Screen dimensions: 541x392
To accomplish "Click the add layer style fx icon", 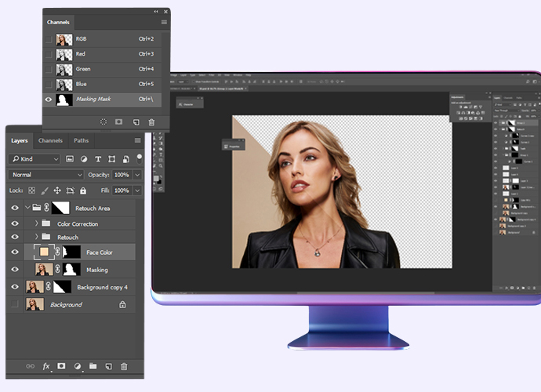I will 45,366.
